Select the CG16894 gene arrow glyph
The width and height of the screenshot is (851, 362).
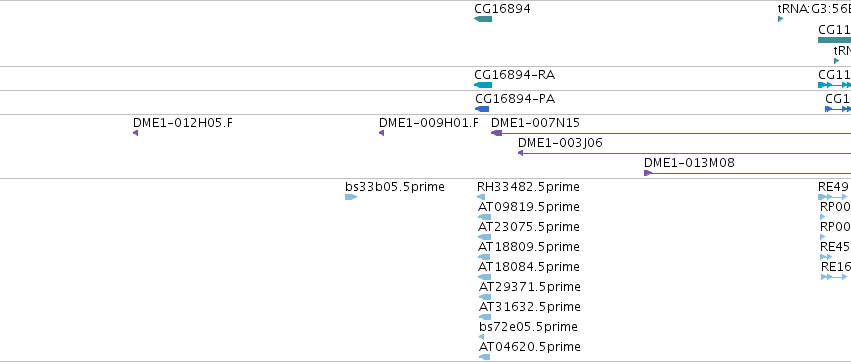pos(483,19)
